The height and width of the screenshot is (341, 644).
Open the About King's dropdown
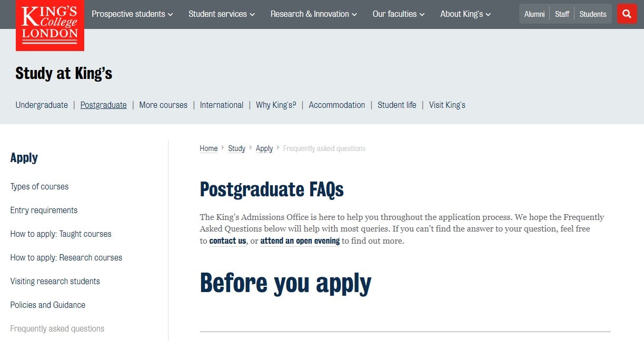tap(465, 14)
